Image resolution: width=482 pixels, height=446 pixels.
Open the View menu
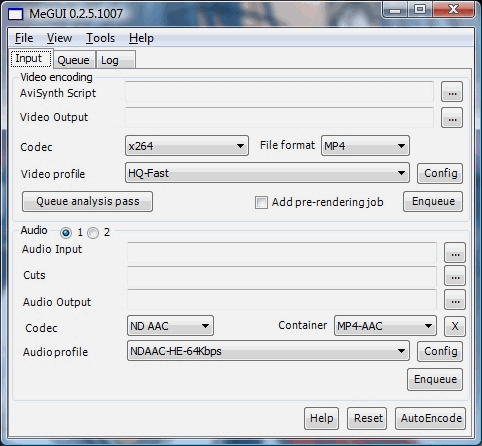[x=59, y=38]
